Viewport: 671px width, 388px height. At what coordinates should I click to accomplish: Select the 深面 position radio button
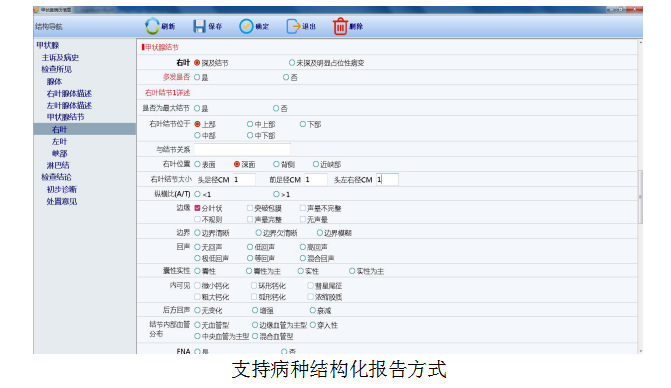point(237,164)
